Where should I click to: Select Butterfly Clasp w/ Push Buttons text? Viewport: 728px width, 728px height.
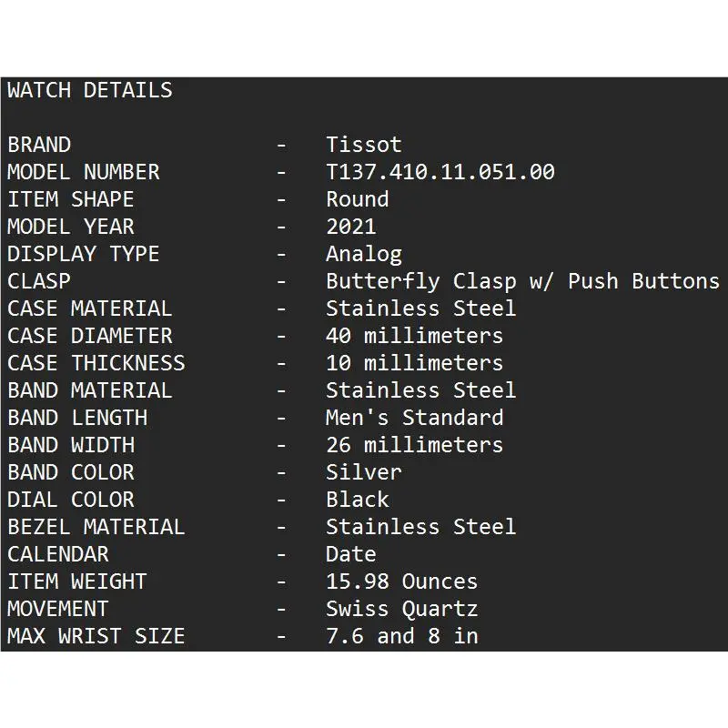point(522,281)
